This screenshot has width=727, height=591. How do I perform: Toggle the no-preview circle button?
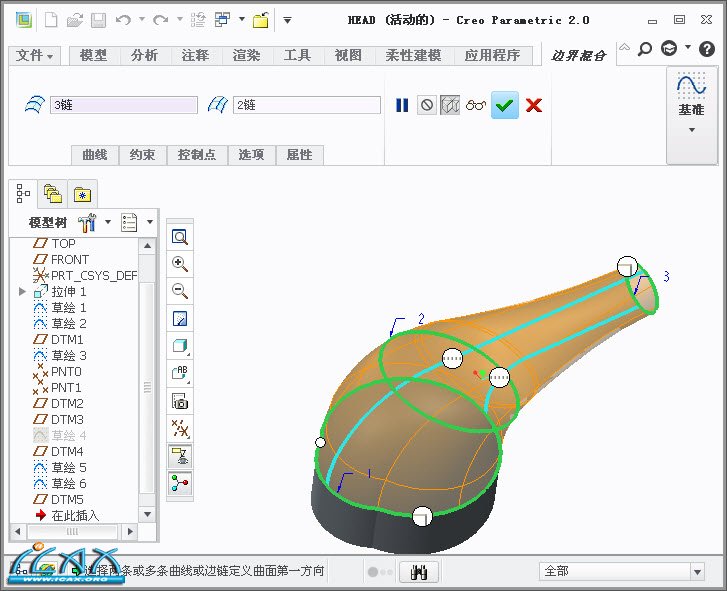[x=427, y=105]
